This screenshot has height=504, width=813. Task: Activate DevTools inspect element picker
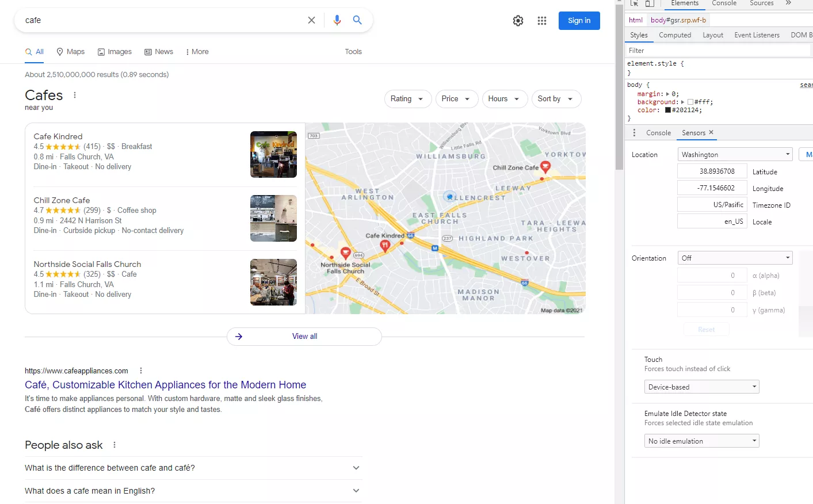[x=634, y=3]
